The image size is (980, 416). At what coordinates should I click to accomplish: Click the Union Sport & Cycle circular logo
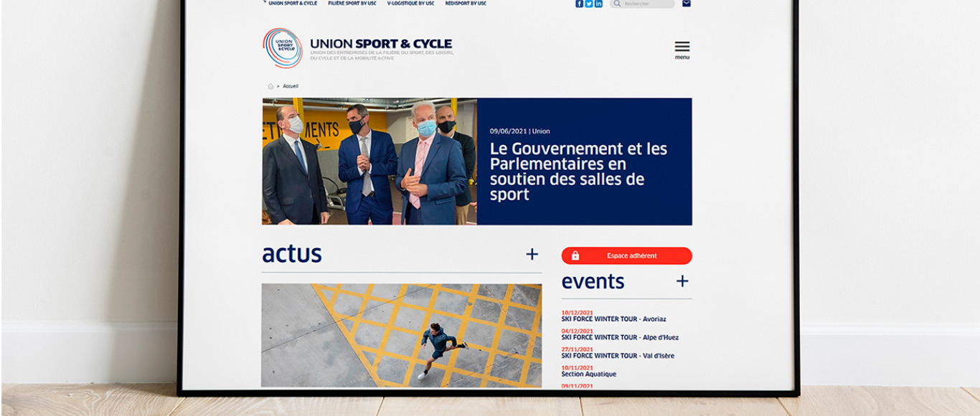(x=283, y=48)
